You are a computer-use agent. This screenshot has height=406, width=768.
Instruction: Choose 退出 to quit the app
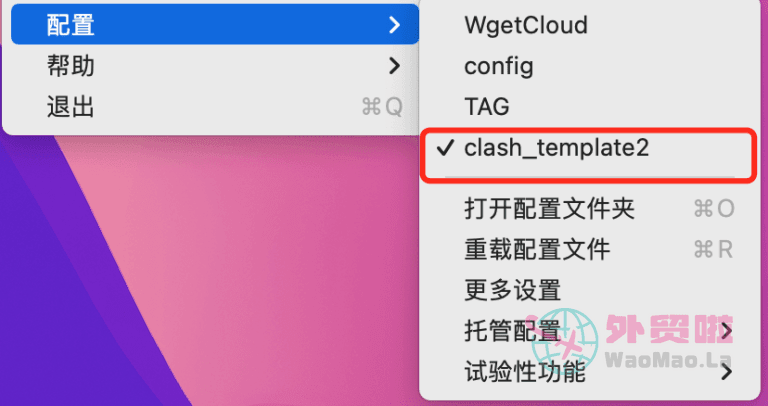pyautogui.click(x=215, y=107)
